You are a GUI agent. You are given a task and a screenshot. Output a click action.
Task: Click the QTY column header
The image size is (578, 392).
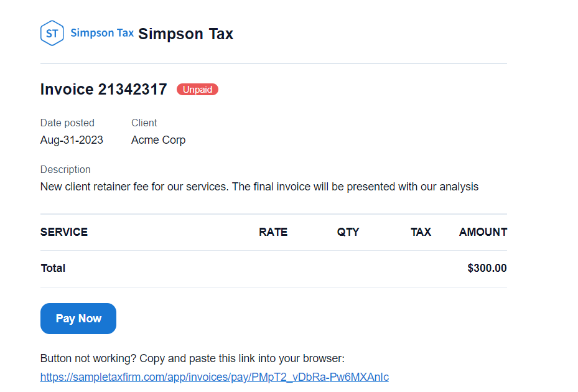point(348,232)
